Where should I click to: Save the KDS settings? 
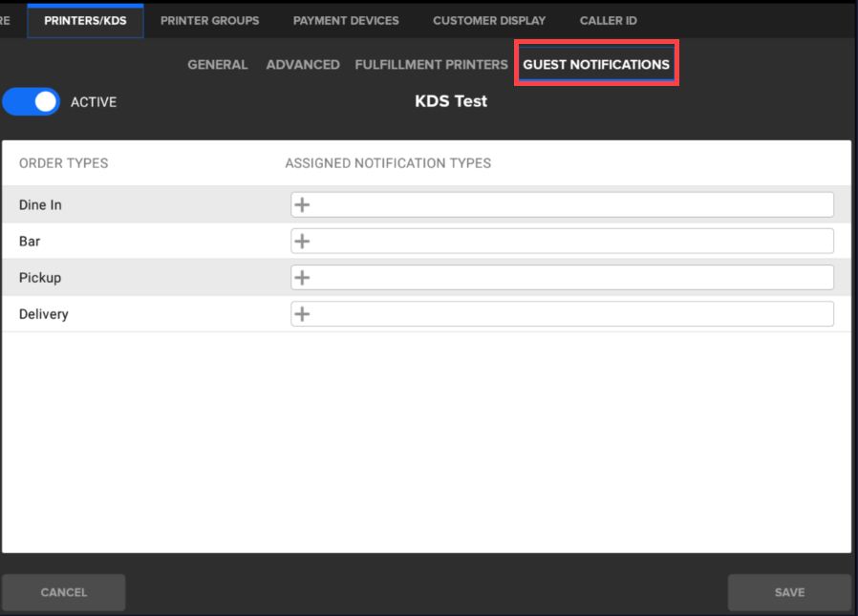[789, 592]
